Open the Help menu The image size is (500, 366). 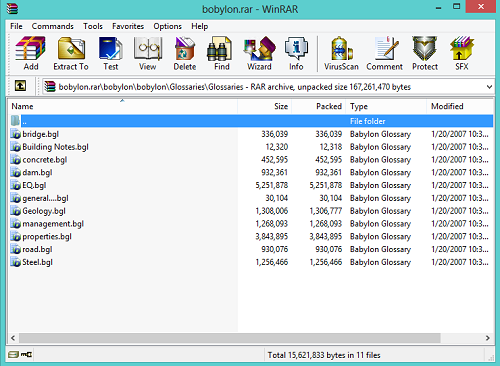pyautogui.click(x=199, y=26)
